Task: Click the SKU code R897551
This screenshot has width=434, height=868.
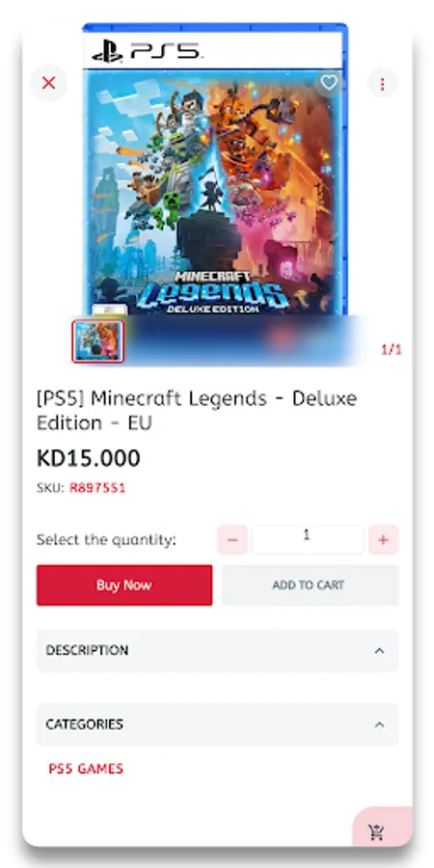Action: pyautogui.click(x=97, y=488)
